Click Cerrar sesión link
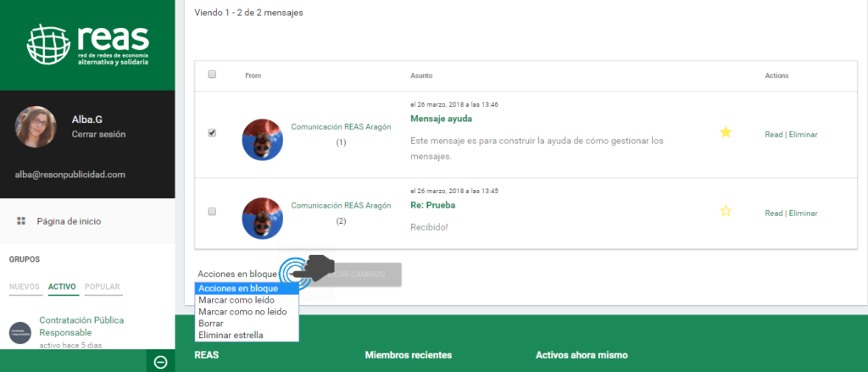 point(98,134)
